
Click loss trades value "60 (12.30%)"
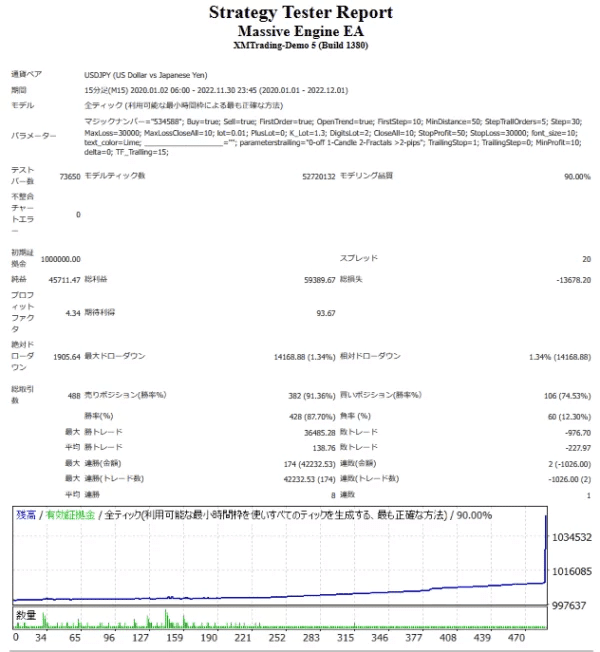[x=569, y=417]
